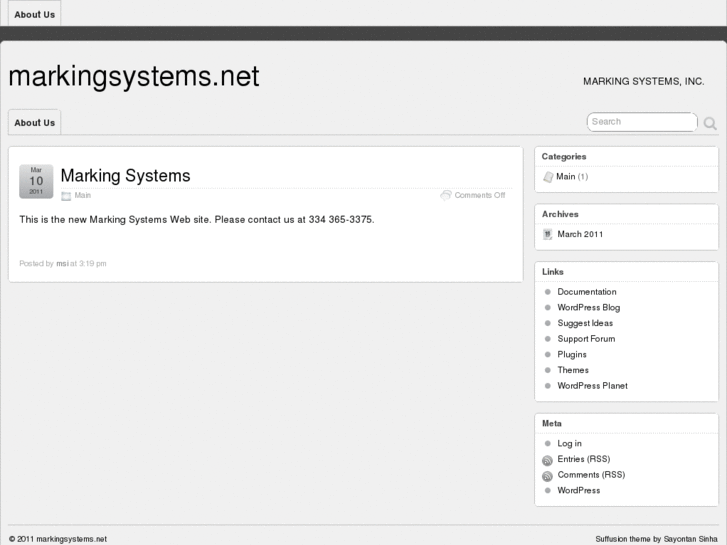727x545 pixels.
Task: Open the WordPress link under Meta
Action: click(x=579, y=490)
